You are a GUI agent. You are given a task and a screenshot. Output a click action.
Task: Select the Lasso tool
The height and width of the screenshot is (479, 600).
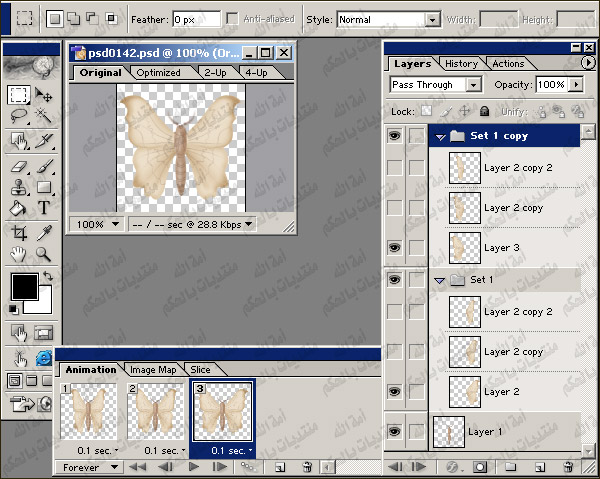(18, 117)
